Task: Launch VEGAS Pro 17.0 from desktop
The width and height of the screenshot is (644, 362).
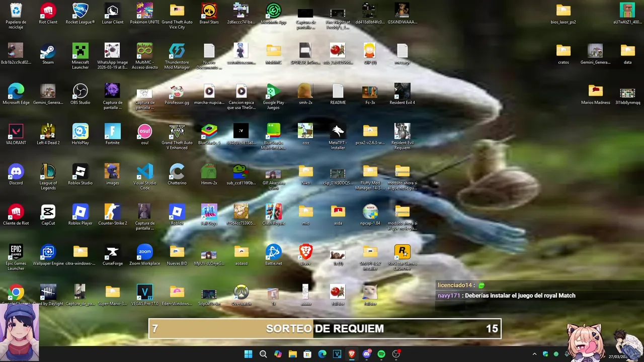Action: (145, 295)
